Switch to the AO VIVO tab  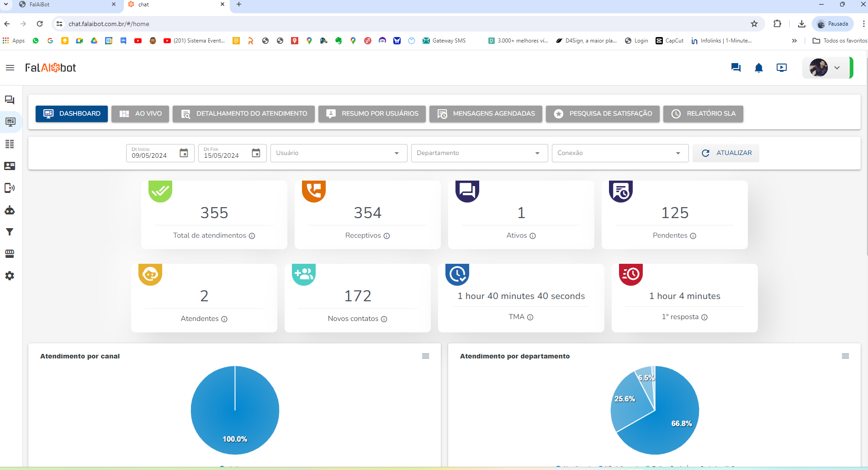point(140,114)
